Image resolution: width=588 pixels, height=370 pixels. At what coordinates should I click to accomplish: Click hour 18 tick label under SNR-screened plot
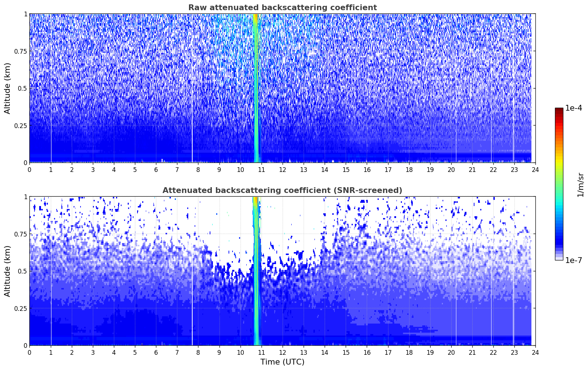coord(409,352)
